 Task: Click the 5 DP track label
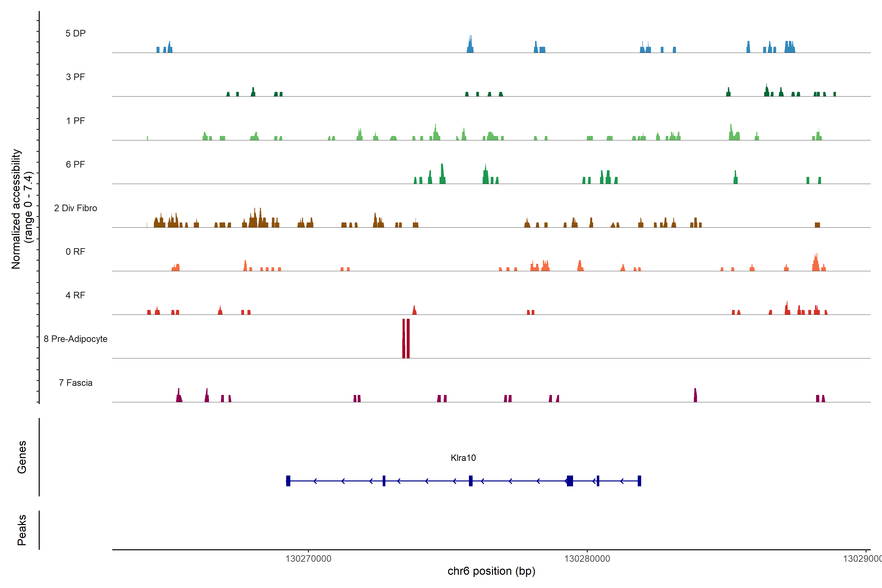pos(75,33)
